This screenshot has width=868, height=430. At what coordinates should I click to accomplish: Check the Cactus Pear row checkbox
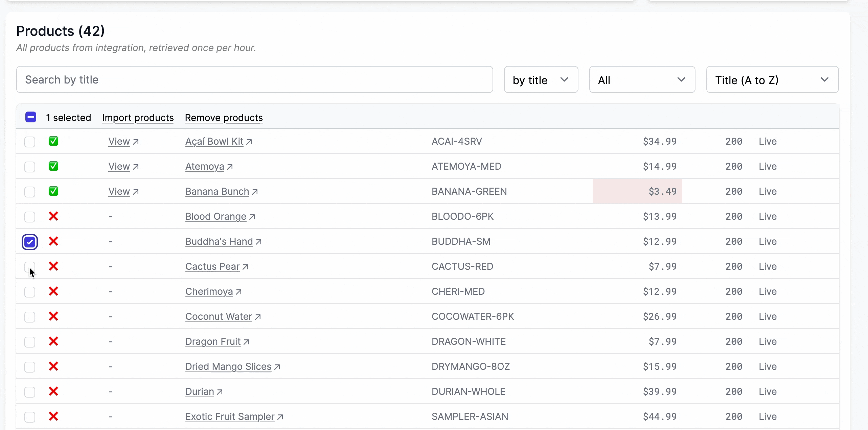pyautogui.click(x=29, y=266)
